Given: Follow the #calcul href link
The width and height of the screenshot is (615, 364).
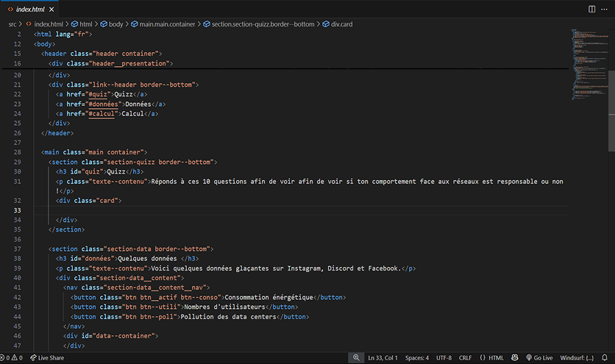Looking at the screenshot, I should (102, 114).
